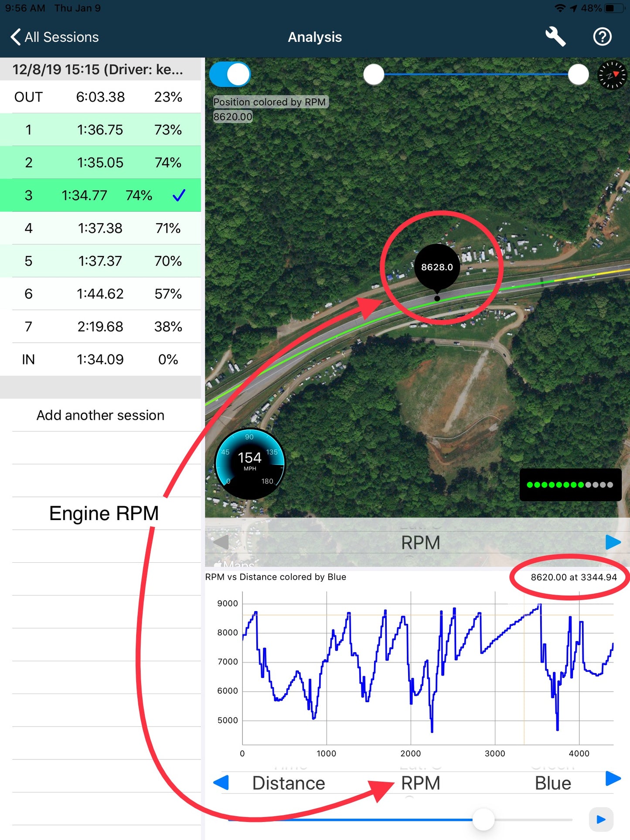The image size is (630, 840).
Task: Open the map RPM channel picker
Action: [x=420, y=543]
